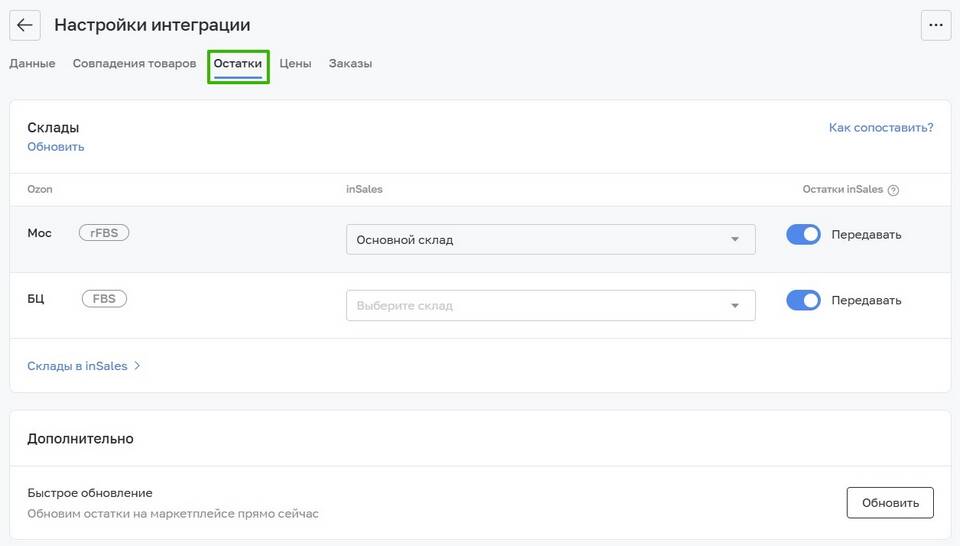This screenshot has height=546, width=960.
Task: Click dropdown arrow in БЦ warehouse row
Action: [735, 305]
